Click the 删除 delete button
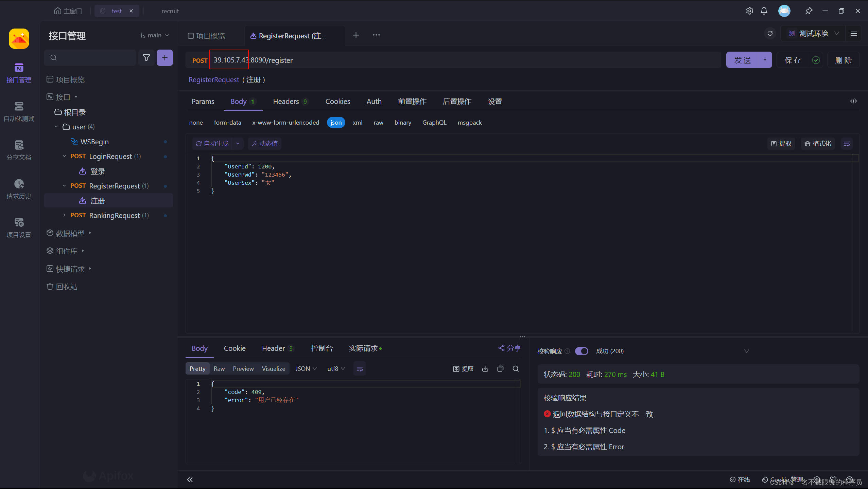 (x=844, y=60)
